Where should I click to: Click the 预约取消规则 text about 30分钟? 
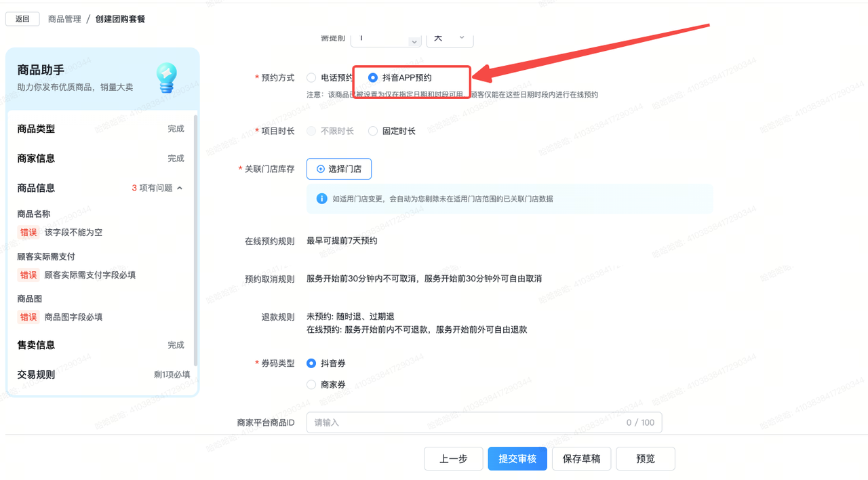point(424,279)
